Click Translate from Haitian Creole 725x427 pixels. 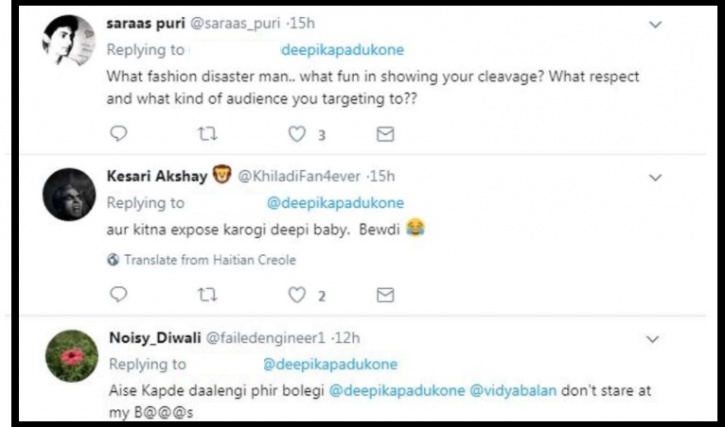(210, 260)
